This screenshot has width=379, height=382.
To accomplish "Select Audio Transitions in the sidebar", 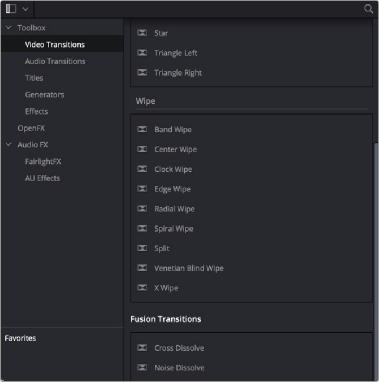I will click(55, 61).
